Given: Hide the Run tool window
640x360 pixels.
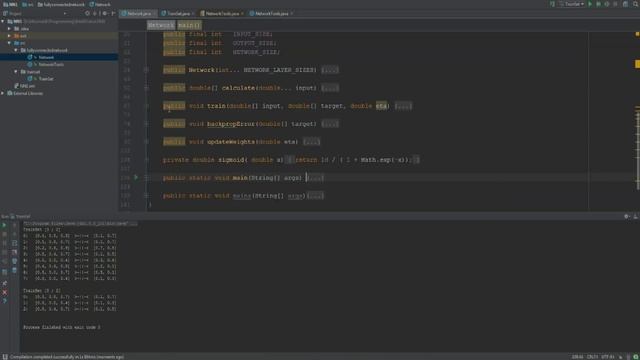Looking at the screenshot, I should pyautogui.click(x=635, y=216).
